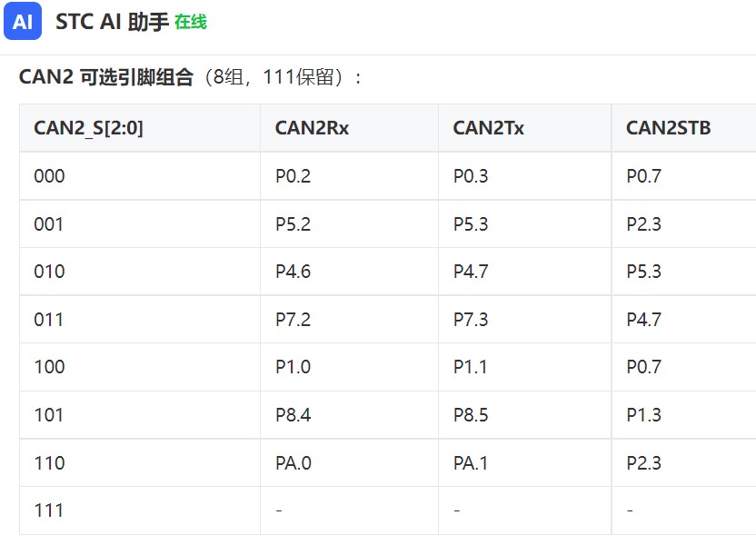Click the P8.5 cell in row 101

471,415
